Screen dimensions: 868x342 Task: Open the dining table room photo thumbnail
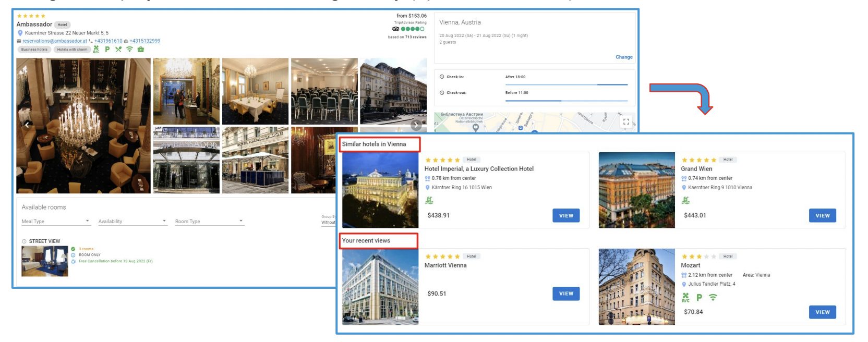[x=255, y=91]
